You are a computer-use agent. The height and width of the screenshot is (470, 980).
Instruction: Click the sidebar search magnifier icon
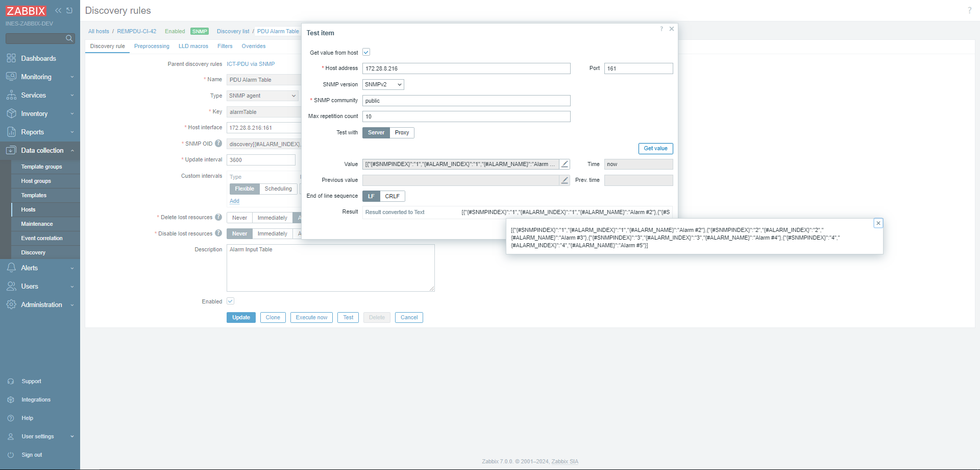(x=69, y=38)
